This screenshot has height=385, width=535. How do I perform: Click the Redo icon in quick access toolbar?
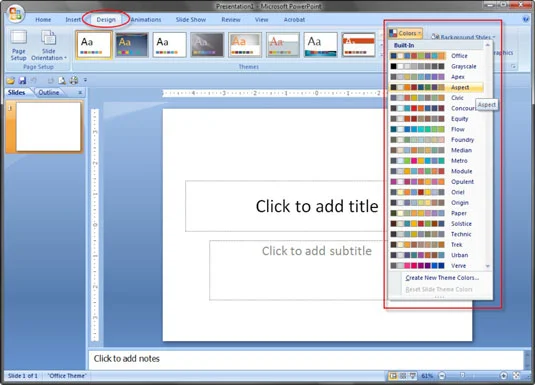50,81
